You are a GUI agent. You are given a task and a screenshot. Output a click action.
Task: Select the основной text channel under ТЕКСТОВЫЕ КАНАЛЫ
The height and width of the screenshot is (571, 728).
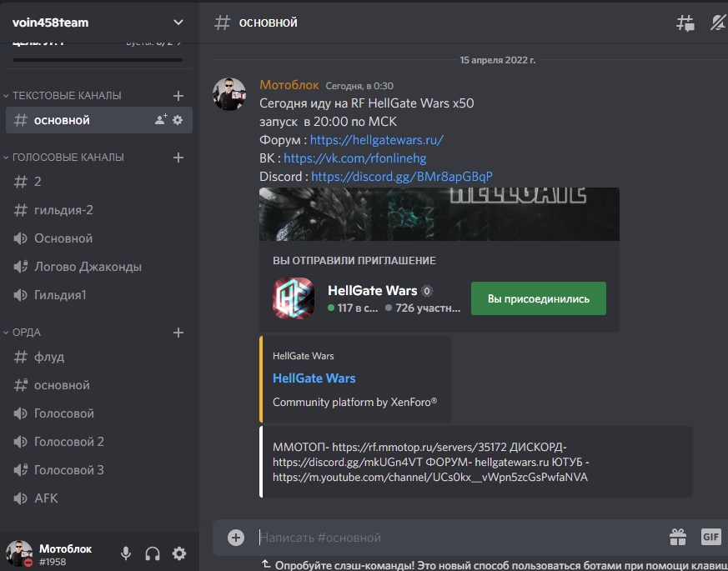point(99,120)
